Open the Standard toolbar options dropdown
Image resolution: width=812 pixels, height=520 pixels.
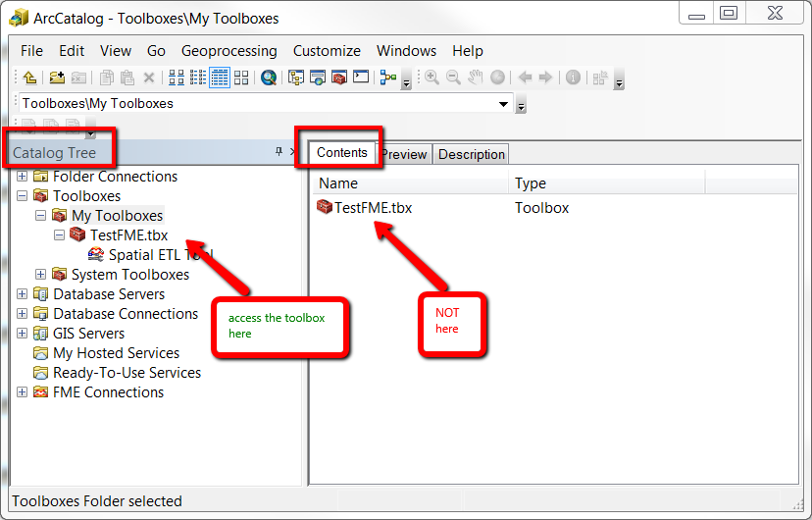(x=407, y=78)
